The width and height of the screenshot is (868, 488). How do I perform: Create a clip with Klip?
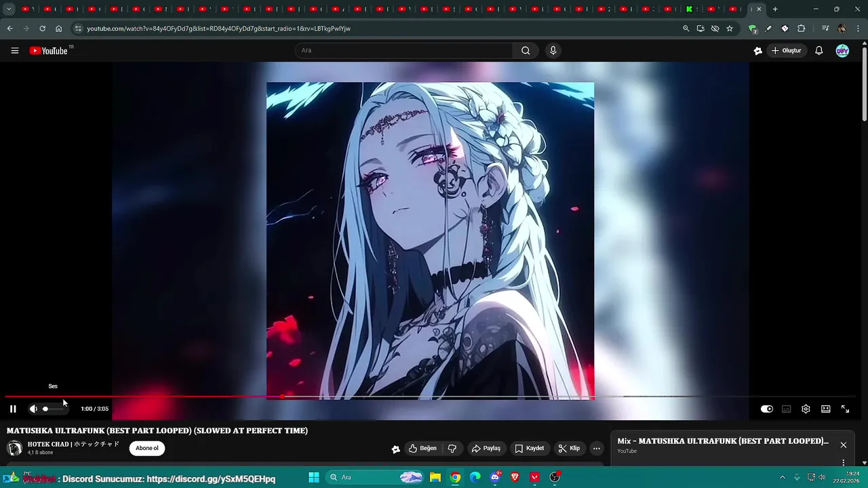tap(569, 448)
